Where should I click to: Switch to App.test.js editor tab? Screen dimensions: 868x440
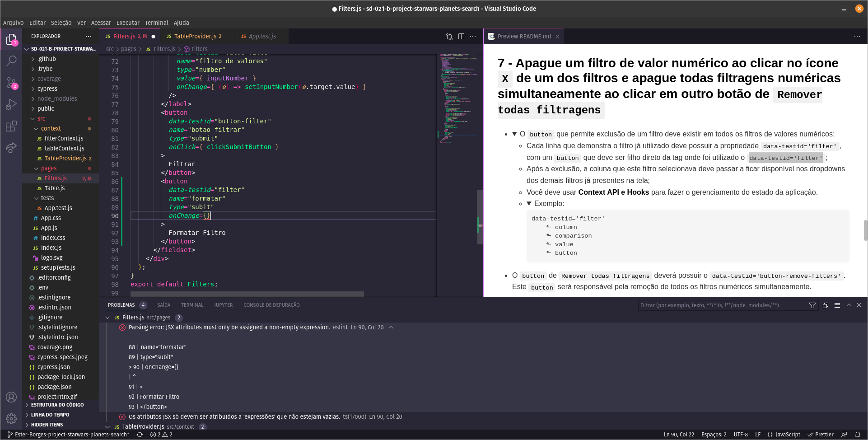[262, 37]
